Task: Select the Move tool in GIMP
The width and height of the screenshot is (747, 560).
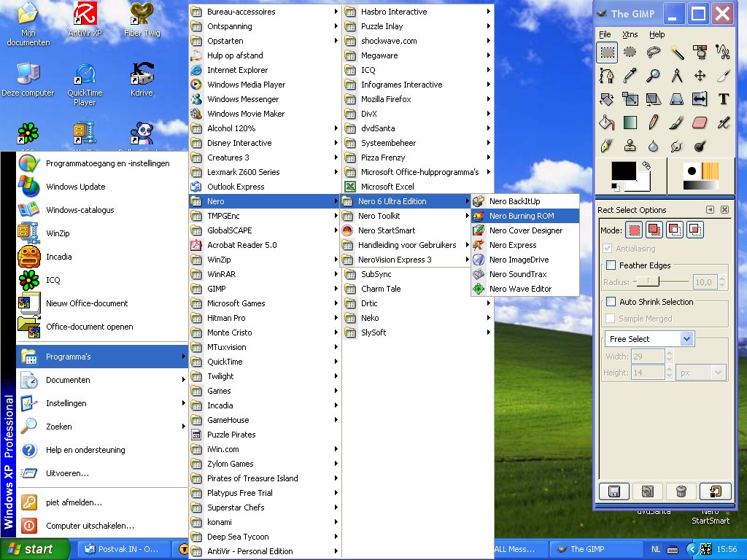Action: click(700, 75)
